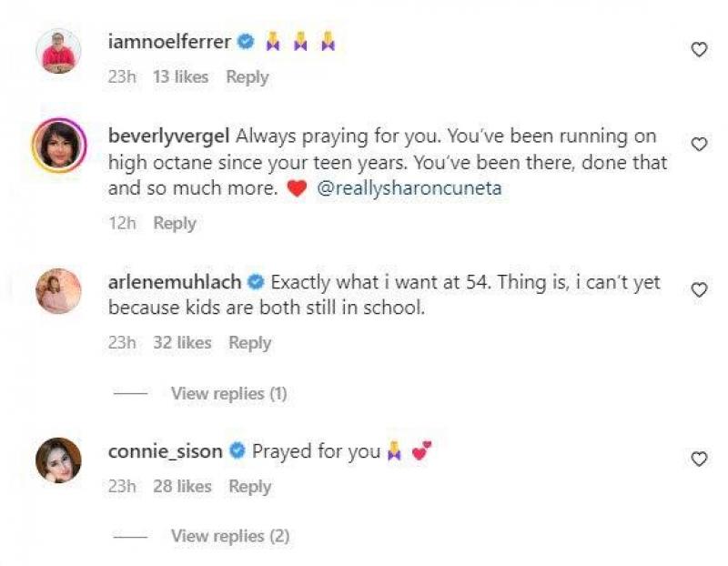View arlenemuhlach's profile picture
The height and width of the screenshot is (566, 728).
58,291
